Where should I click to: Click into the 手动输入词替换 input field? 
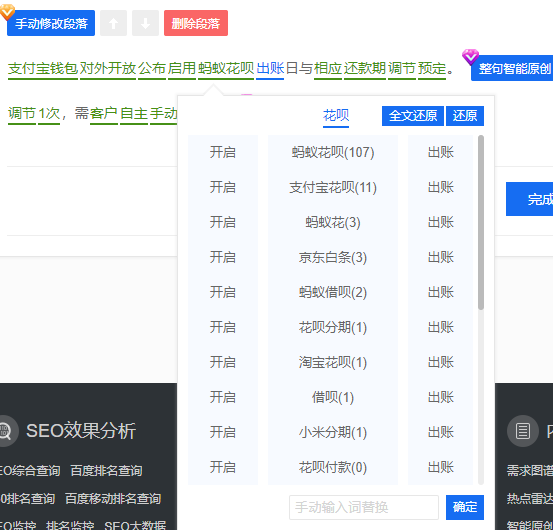point(364,507)
